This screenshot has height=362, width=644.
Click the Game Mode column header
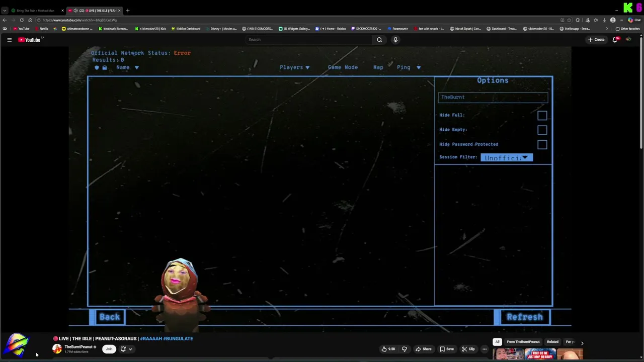point(343,67)
